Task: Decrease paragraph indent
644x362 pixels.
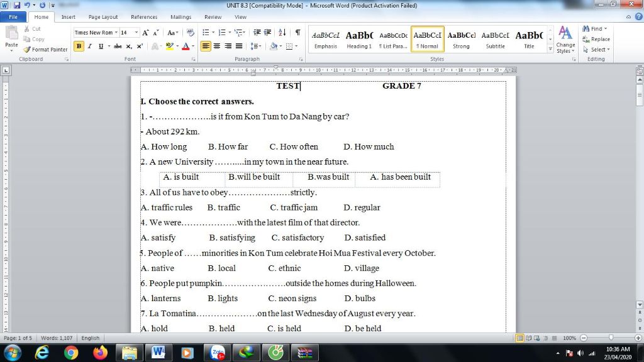Action: pos(257,33)
